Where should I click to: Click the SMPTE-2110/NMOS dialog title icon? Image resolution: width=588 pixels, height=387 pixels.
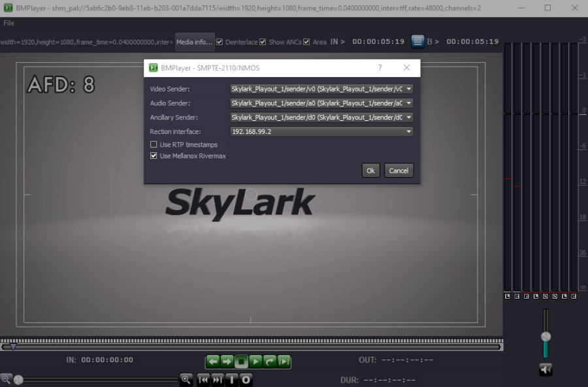153,67
